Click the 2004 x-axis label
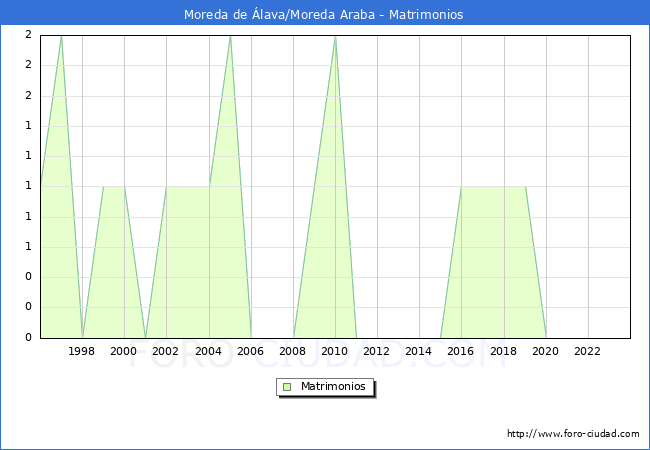 [209, 351]
